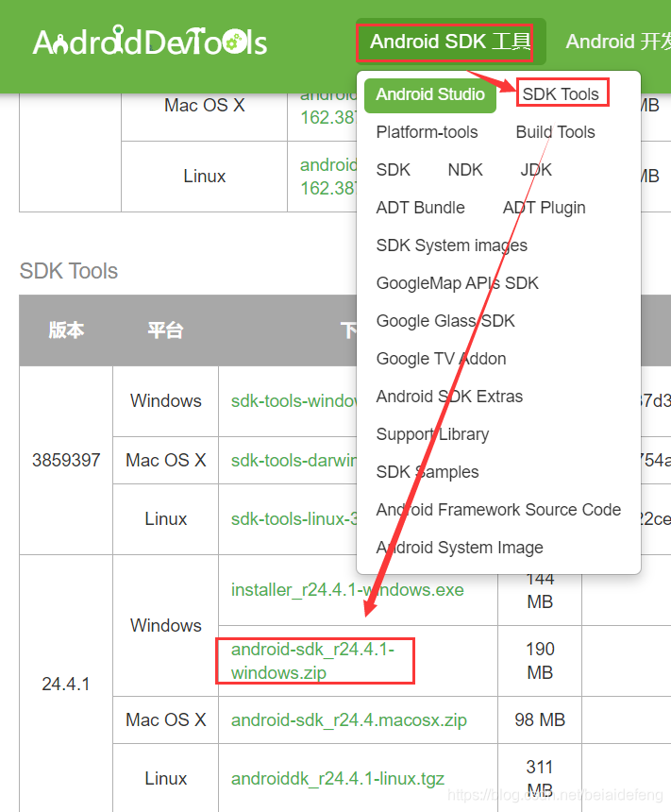This screenshot has height=812, width=671.
Task: Open the JDK menu entry
Action: [536, 170]
